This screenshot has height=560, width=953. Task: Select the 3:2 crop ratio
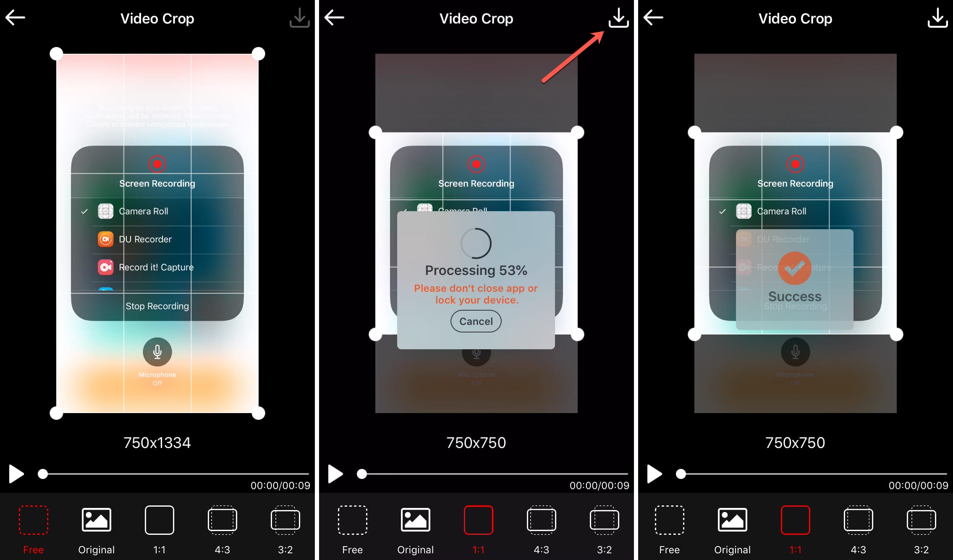288,530
